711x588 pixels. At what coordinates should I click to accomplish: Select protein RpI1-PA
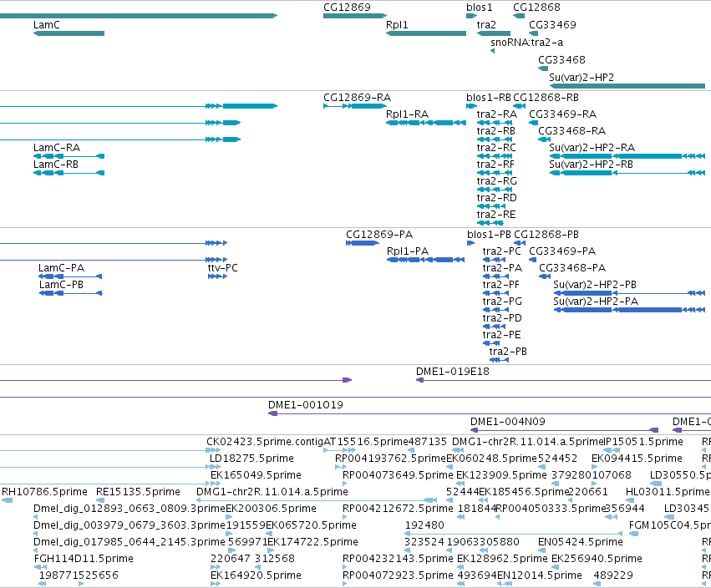coord(426,260)
